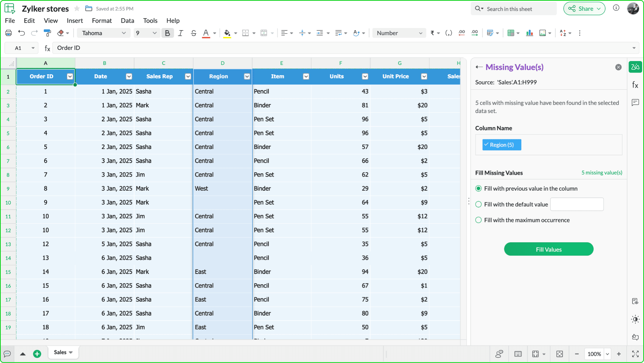This screenshot has height=363, width=644.
Task: Select 'Fill with the maximum occurrence'
Action: pyautogui.click(x=479, y=220)
